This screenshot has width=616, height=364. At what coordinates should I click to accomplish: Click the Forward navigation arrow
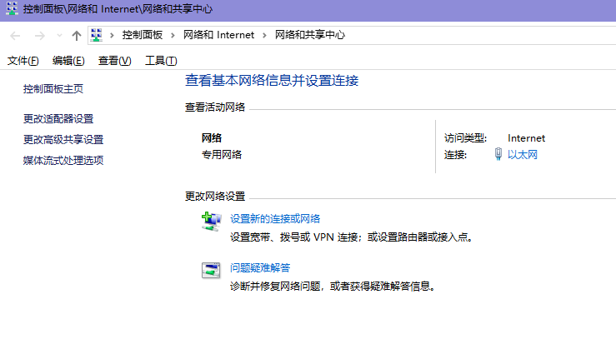(40, 36)
